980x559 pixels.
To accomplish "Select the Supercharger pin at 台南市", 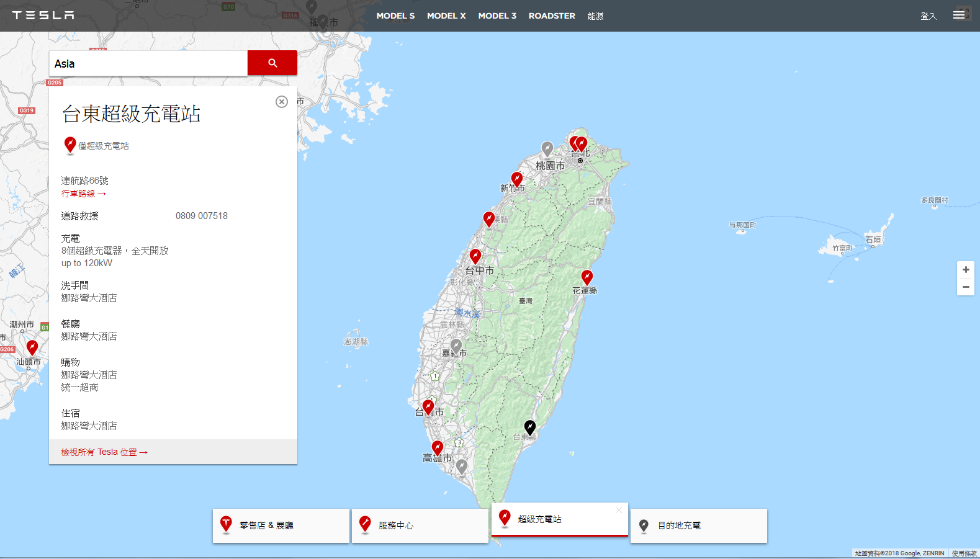I will [x=428, y=407].
